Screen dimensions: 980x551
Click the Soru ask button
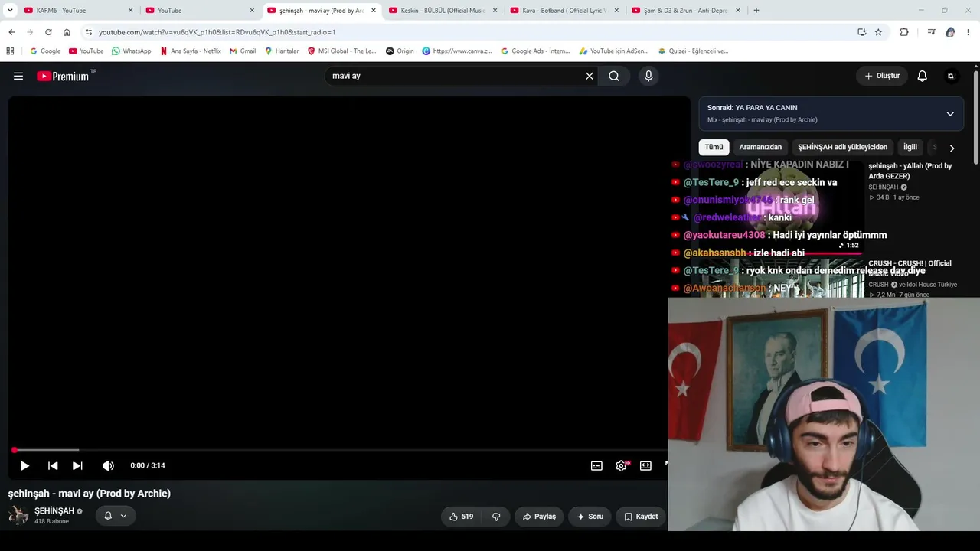[x=590, y=517]
